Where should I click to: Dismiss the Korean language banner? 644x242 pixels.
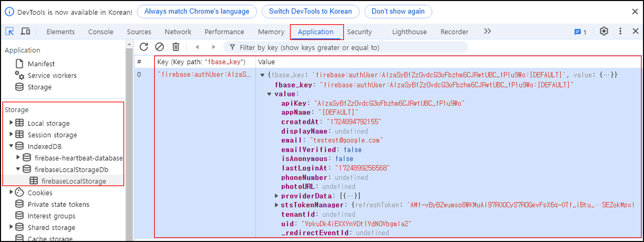(635, 11)
